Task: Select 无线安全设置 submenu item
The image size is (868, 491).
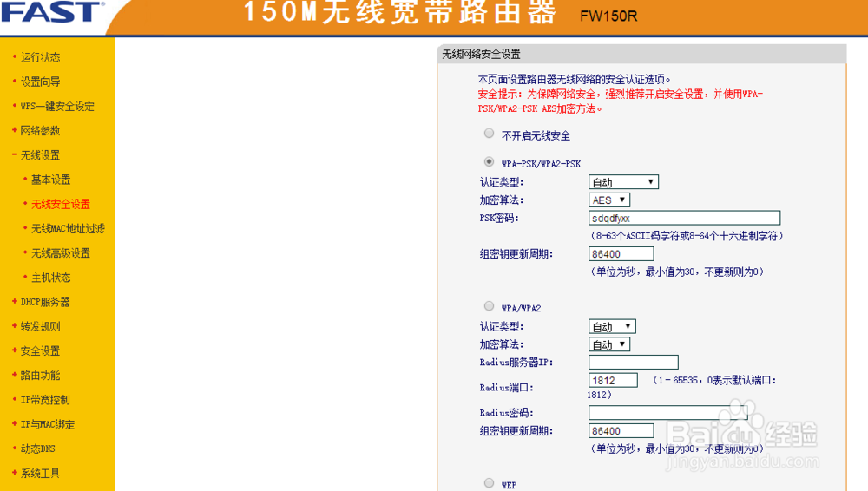Action: (61, 204)
